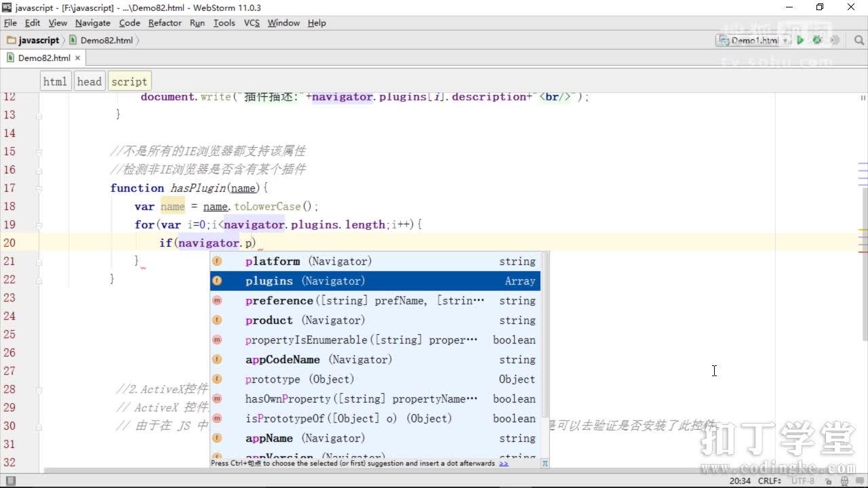The width and height of the screenshot is (868, 488).
Task: Click the javascript project icon in navigation bar
Action: click(x=12, y=40)
